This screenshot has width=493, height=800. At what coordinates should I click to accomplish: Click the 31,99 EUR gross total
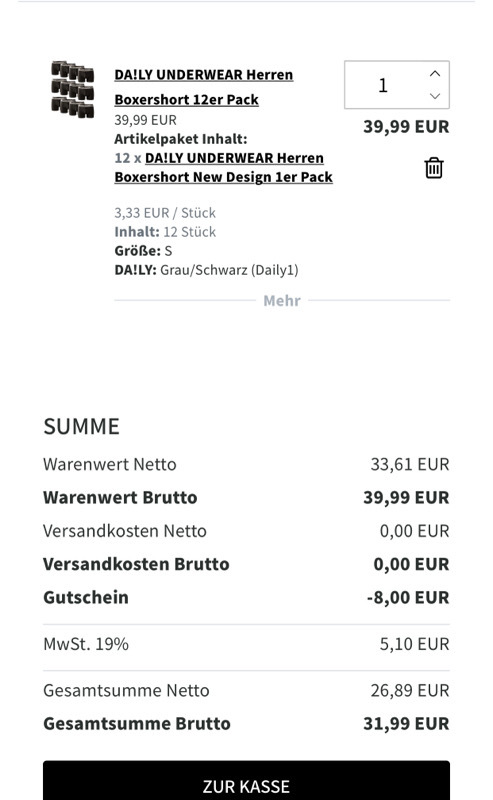click(406, 723)
